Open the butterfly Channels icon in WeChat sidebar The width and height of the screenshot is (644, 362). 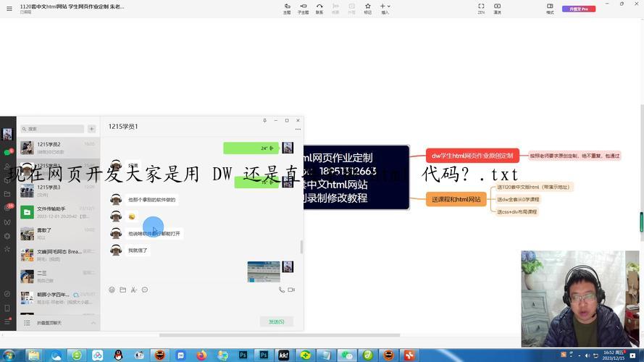(x=7, y=222)
